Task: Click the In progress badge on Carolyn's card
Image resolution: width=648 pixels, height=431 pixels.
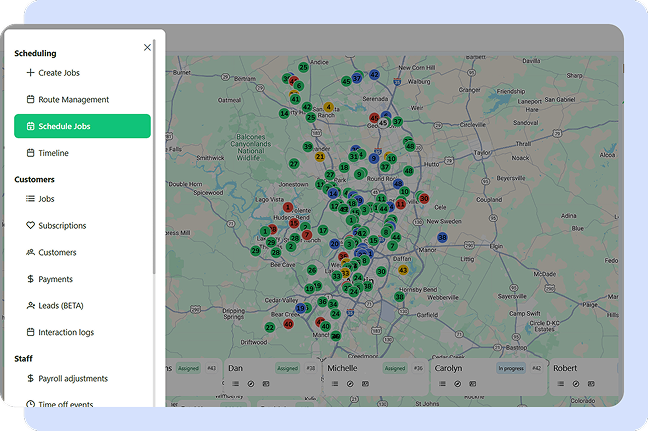Action: tap(511, 368)
